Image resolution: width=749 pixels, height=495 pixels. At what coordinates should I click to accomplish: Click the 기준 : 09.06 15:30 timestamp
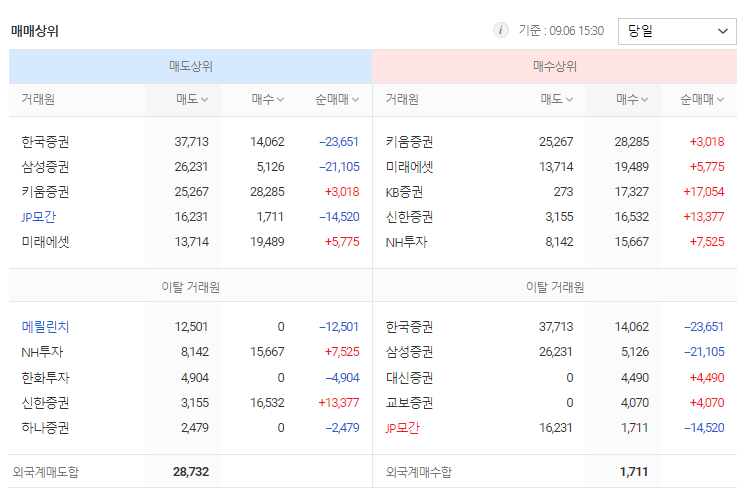point(562,31)
